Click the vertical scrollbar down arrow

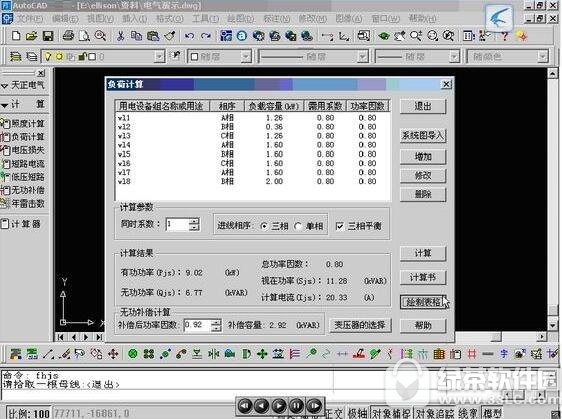pos(552,325)
